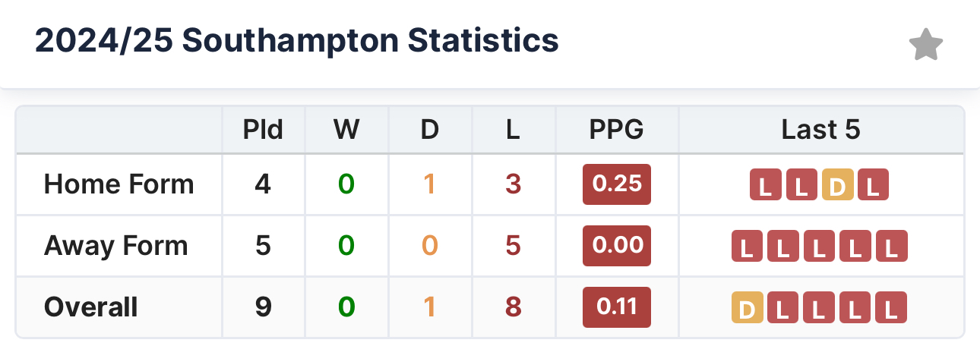
Task: Click the D badge in Overall last 5
Action: tap(746, 308)
